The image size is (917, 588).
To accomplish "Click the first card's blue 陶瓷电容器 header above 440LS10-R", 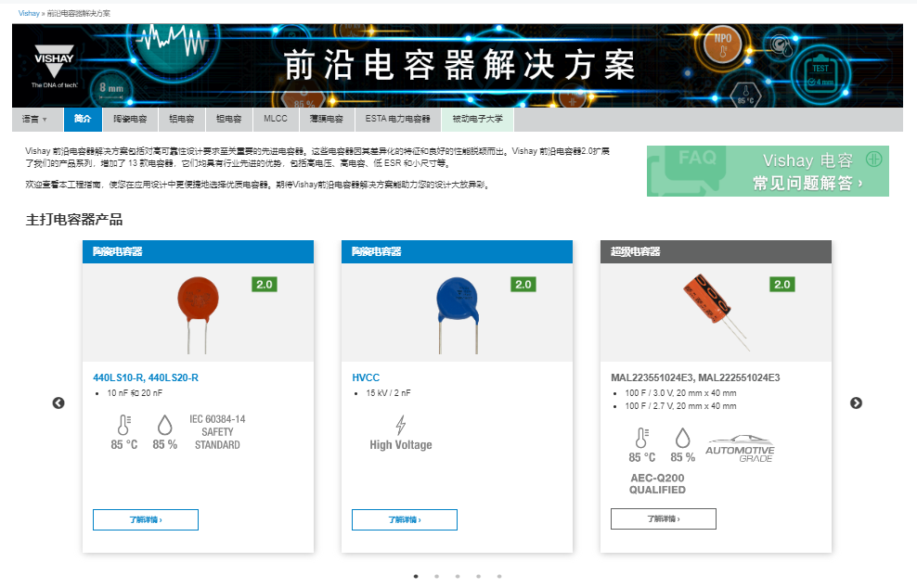I will tap(198, 252).
